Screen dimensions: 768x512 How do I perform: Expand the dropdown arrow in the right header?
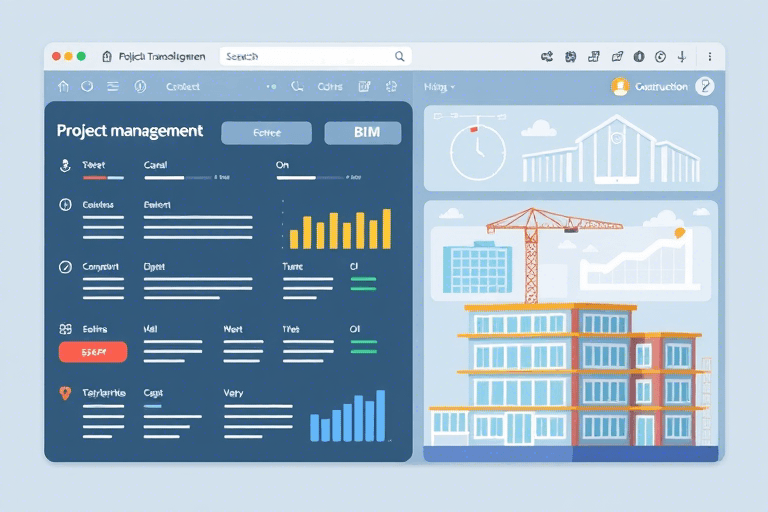[x=452, y=87]
